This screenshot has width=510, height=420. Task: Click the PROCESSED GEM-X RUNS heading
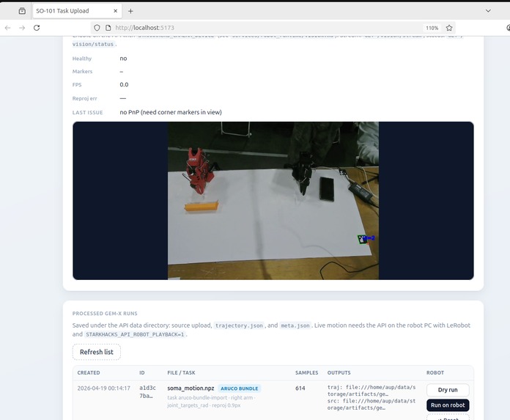click(x=105, y=314)
